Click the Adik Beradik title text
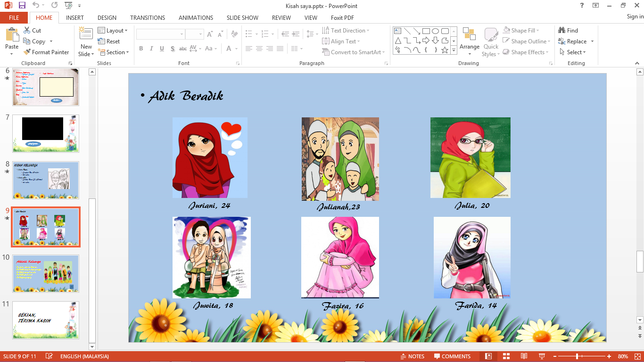Screen dimensions: 644x362 (x=186, y=96)
